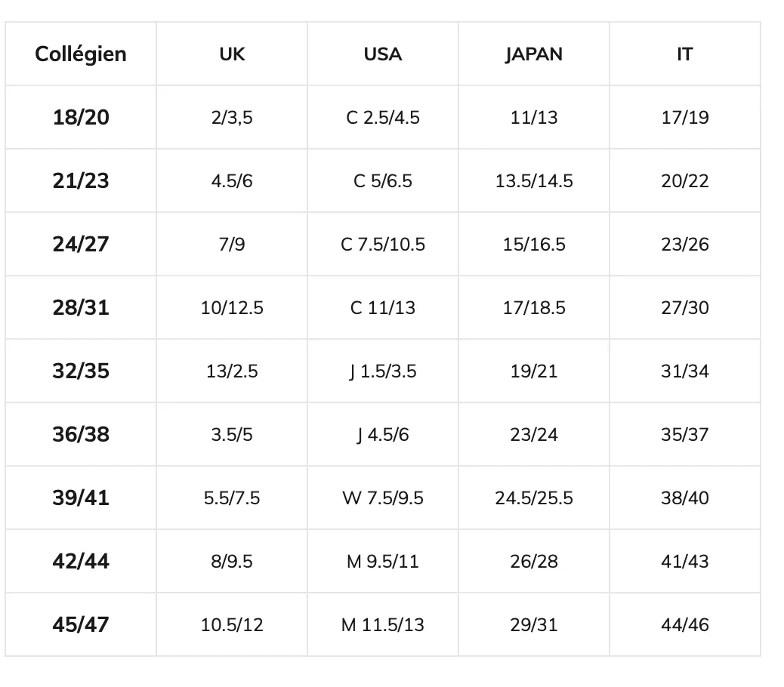
Task: Click the 36/38 size label
Action: click(x=81, y=435)
